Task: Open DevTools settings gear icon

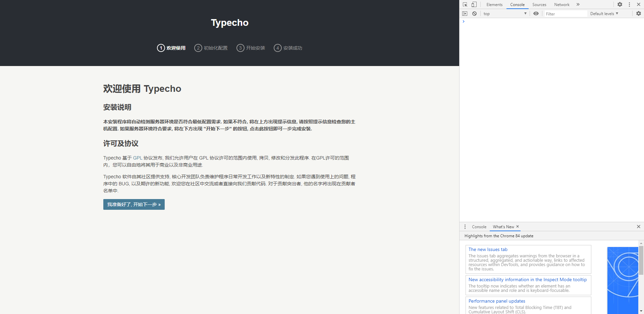Action: [620, 4]
